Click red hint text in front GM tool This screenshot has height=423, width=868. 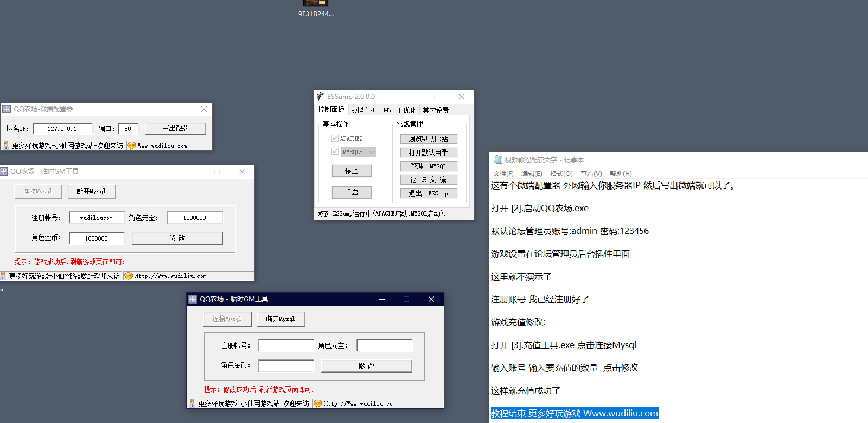click(259, 389)
